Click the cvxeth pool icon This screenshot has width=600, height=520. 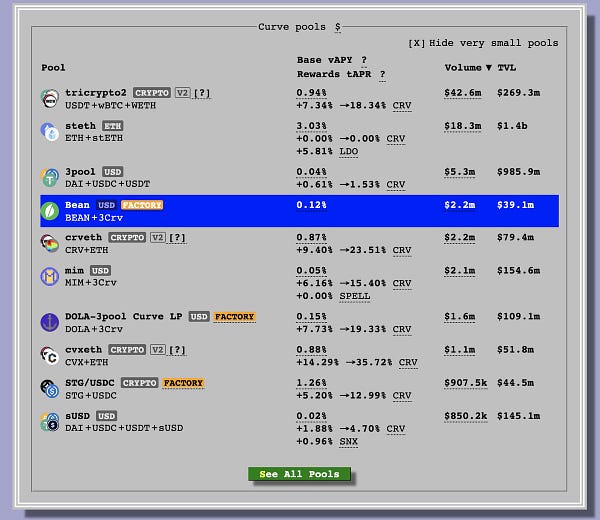tap(50, 355)
